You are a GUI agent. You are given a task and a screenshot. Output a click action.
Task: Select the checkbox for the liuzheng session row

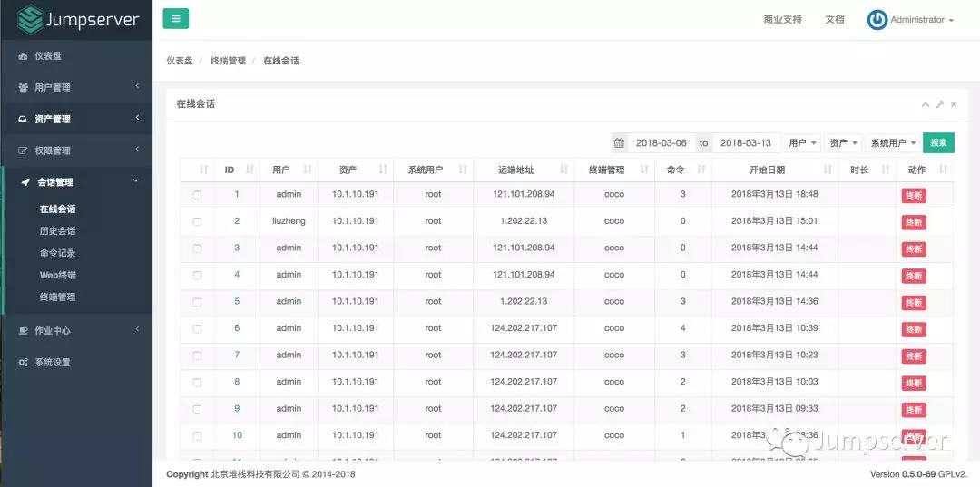[x=197, y=221]
